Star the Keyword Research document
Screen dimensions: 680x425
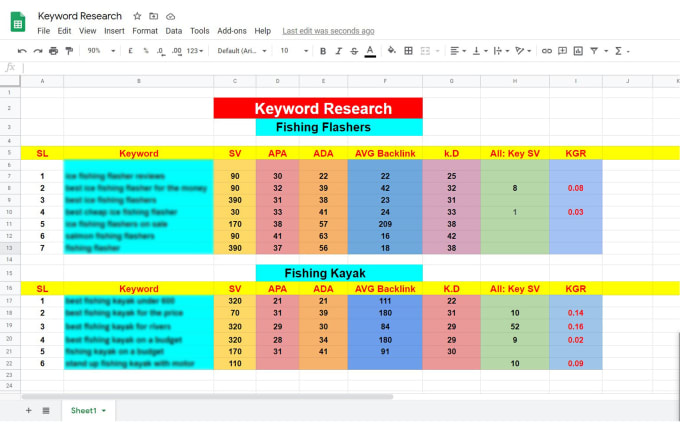[137, 16]
